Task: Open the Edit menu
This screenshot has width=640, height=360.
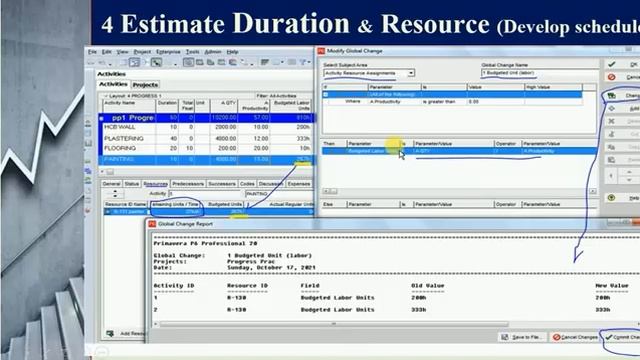Action: [107, 52]
